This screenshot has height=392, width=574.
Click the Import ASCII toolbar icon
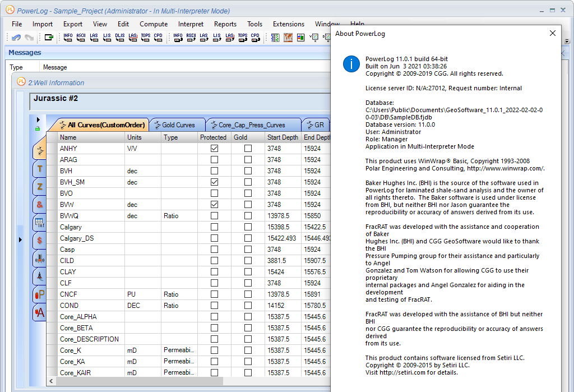[x=81, y=38]
